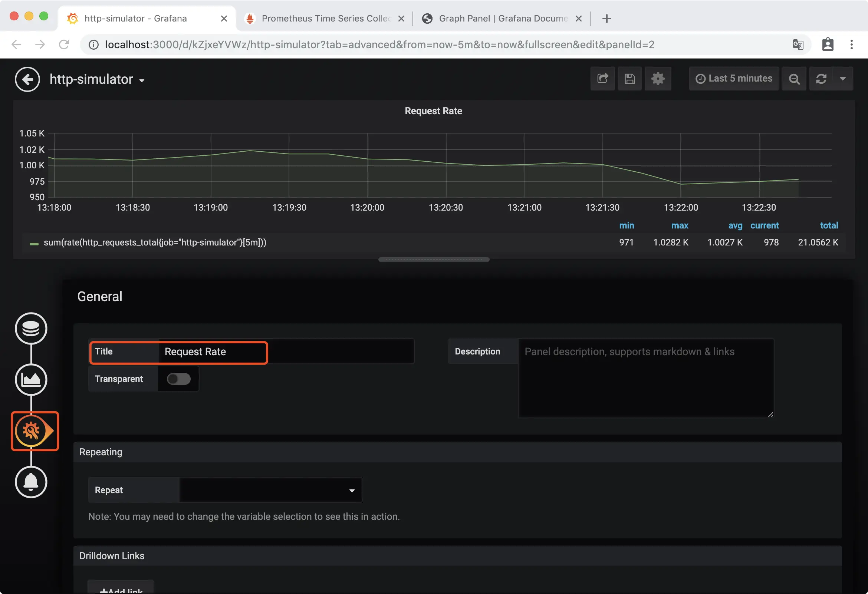Screen dimensions: 868x594
Task: Click the zoom out time range magnifier
Action: click(x=794, y=78)
